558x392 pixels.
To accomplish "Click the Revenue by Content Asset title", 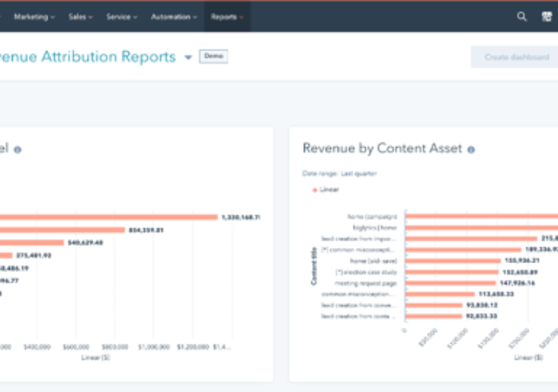I will (382, 149).
